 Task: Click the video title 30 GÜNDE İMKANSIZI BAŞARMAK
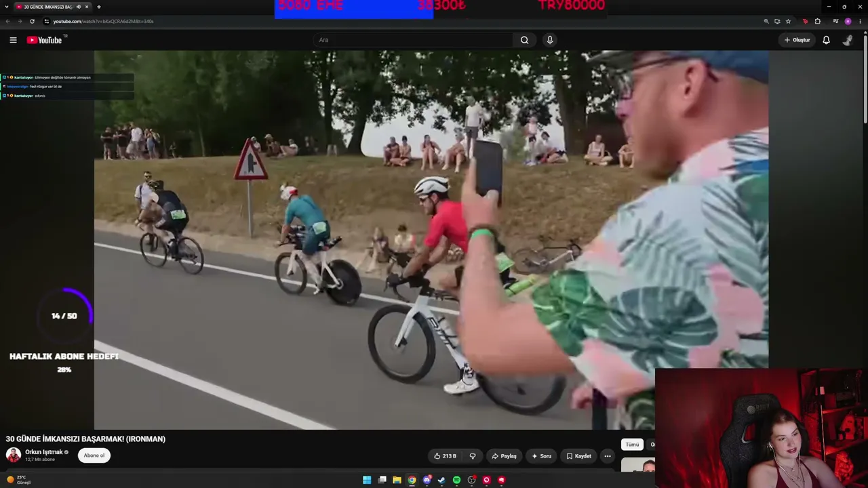[x=85, y=439]
